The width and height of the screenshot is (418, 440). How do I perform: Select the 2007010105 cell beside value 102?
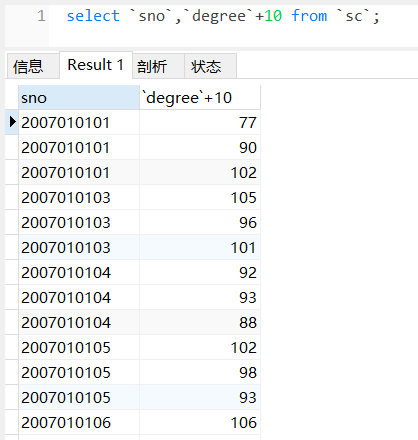[x=79, y=347]
